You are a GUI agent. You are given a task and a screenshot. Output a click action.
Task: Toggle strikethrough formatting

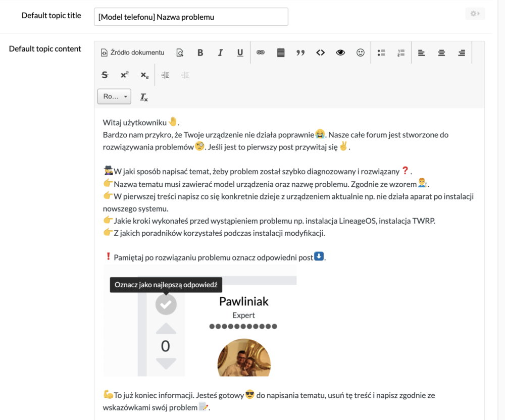105,75
